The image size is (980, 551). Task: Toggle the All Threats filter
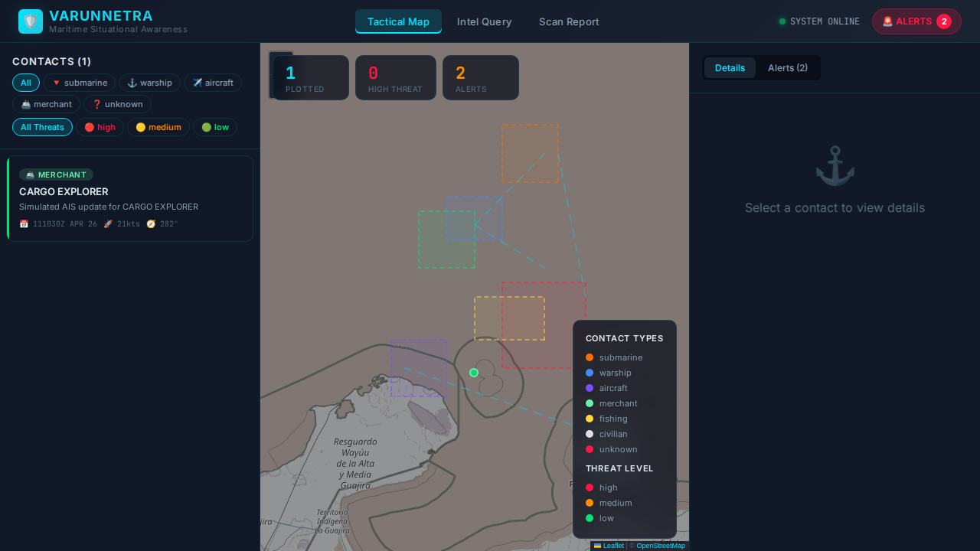click(x=42, y=127)
